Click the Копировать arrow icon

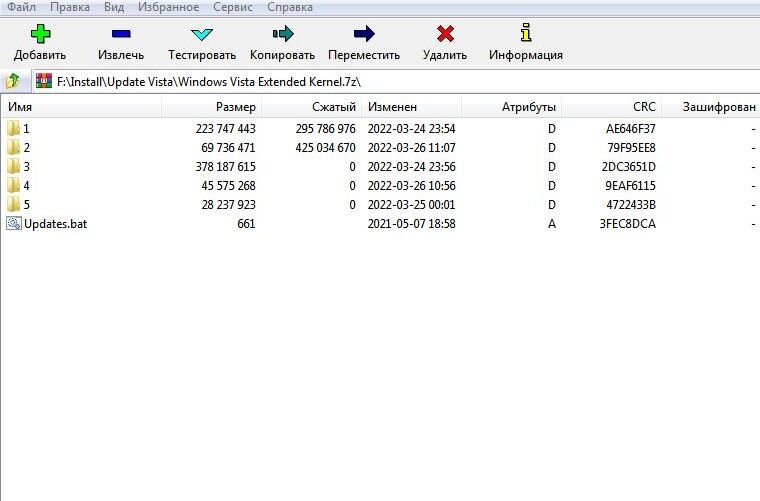click(x=283, y=33)
